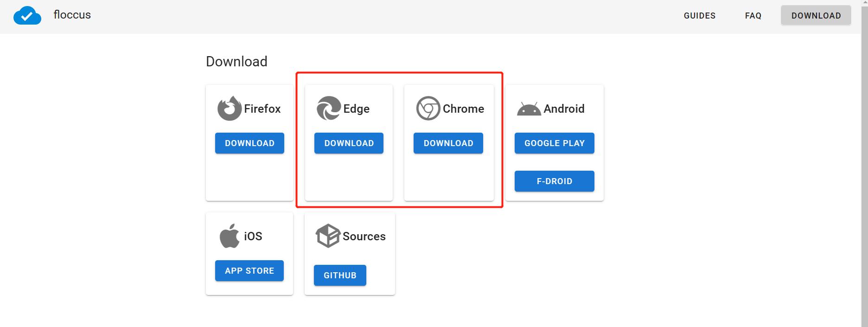Open the Google Play store button
The height and width of the screenshot is (327, 868).
[x=555, y=143]
